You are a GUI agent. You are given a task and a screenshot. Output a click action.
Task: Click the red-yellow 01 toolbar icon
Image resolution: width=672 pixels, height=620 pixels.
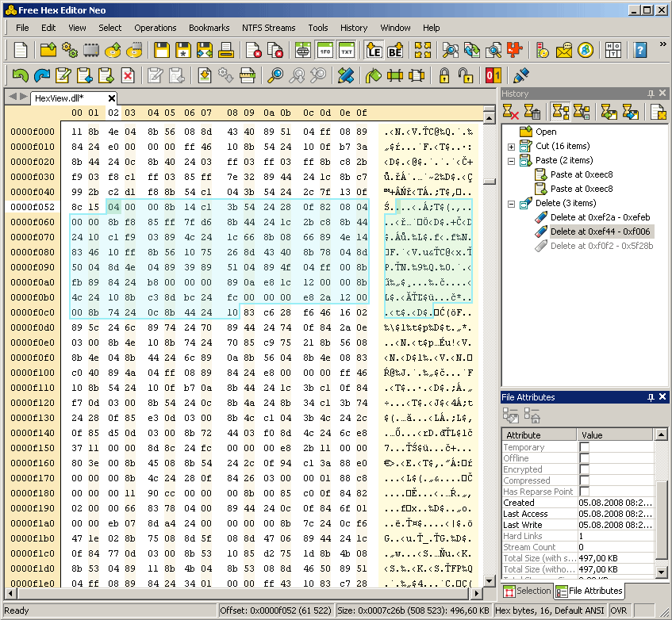tap(493, 76)
